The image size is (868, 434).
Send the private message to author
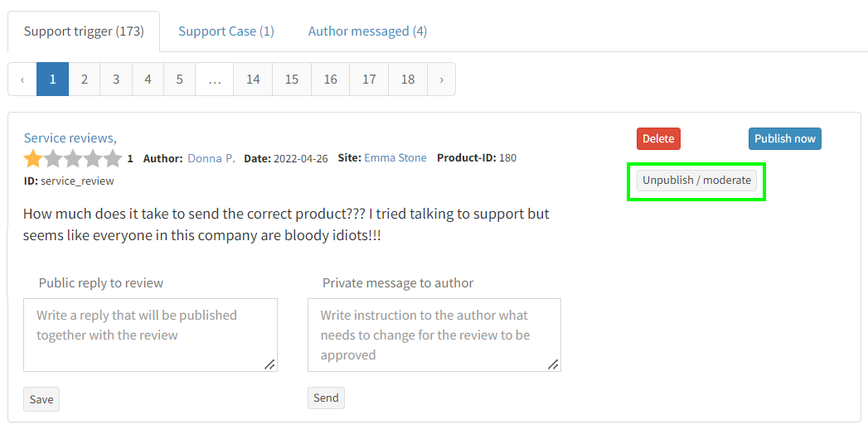[x=326, y=398]
